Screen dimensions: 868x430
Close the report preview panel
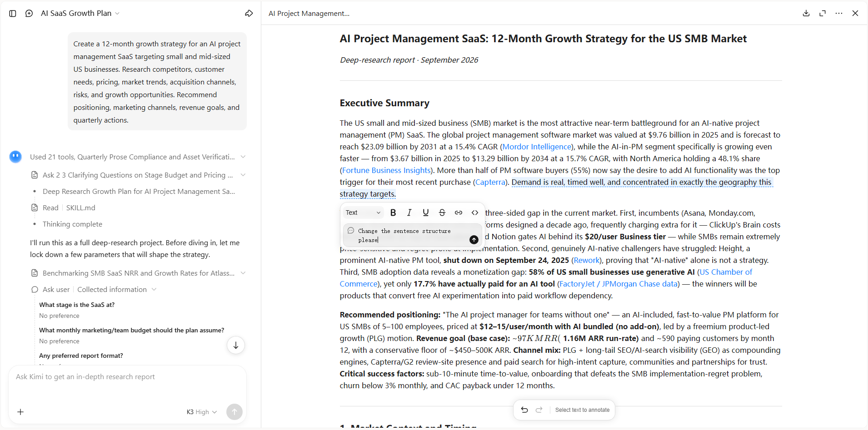point(855,13)
